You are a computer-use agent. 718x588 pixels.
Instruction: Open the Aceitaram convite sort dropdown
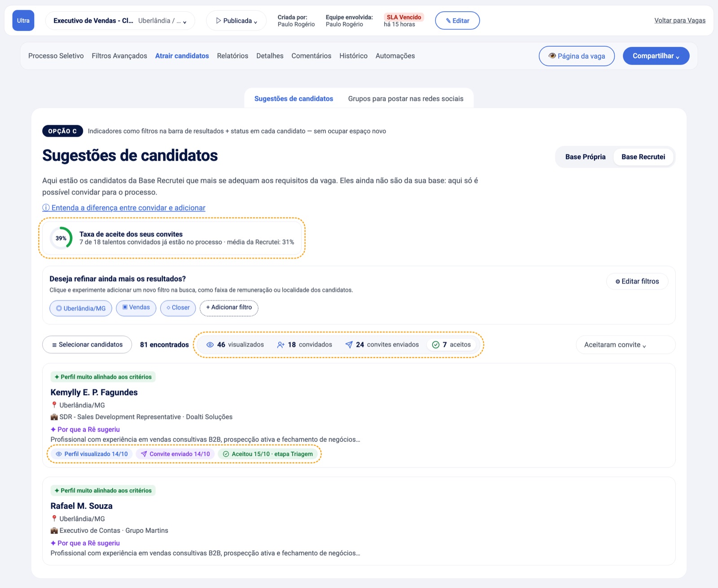625,345
